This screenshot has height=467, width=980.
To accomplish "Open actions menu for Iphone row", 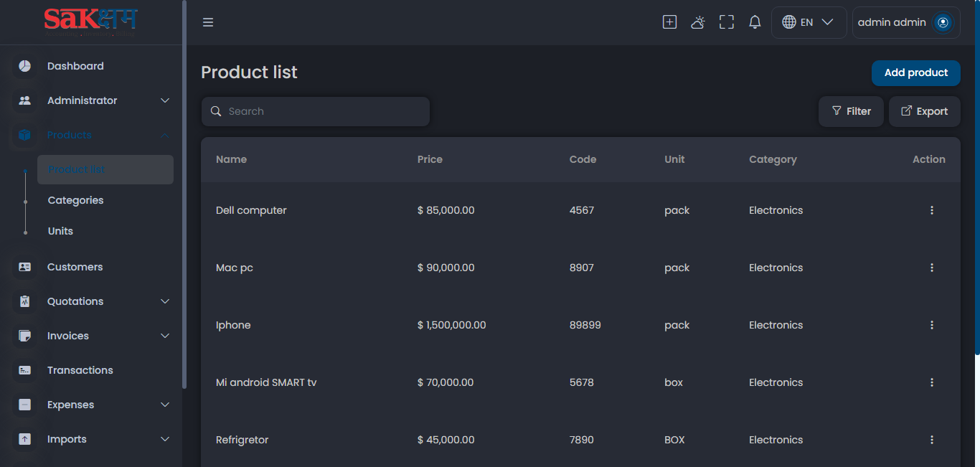I will [x=932, y=325].
